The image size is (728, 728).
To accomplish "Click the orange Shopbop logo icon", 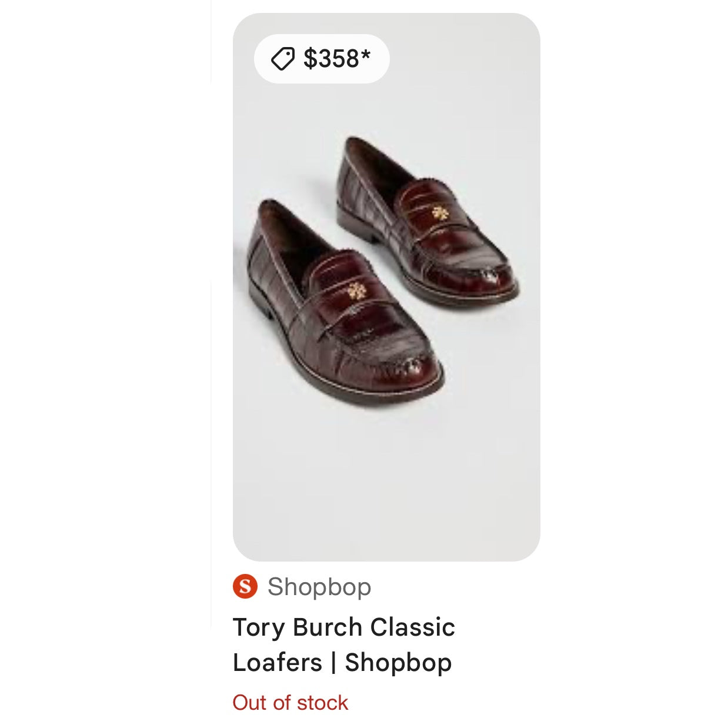I will pyautogui.click(x=245, y=586).
